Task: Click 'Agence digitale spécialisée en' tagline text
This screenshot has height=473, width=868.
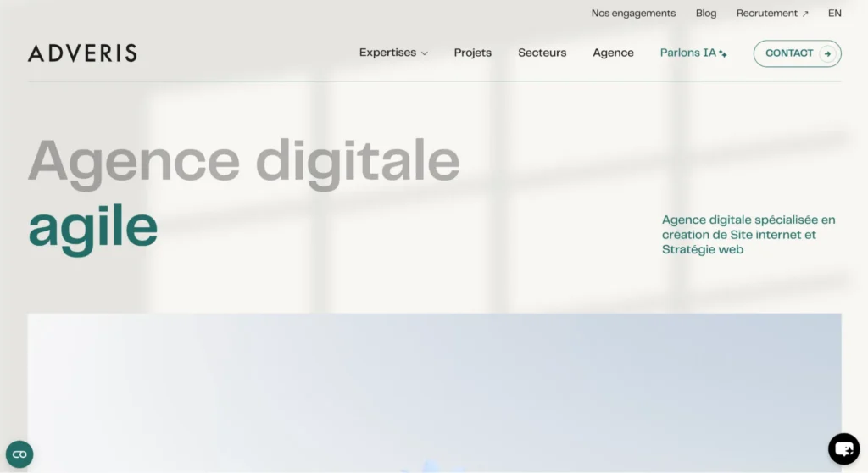Action: (x=748, y=220)
